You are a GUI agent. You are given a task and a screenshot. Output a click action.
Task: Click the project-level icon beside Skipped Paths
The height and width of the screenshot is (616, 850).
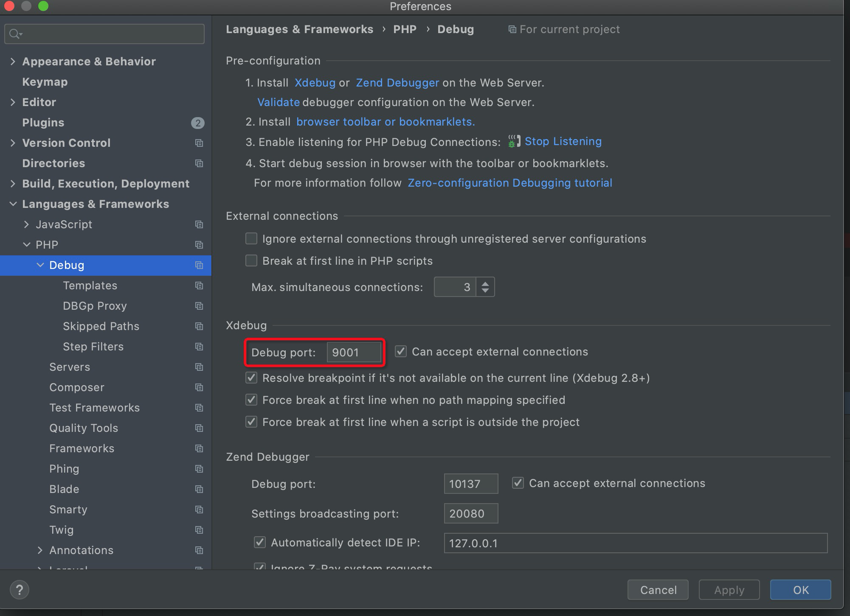point(199,326)
